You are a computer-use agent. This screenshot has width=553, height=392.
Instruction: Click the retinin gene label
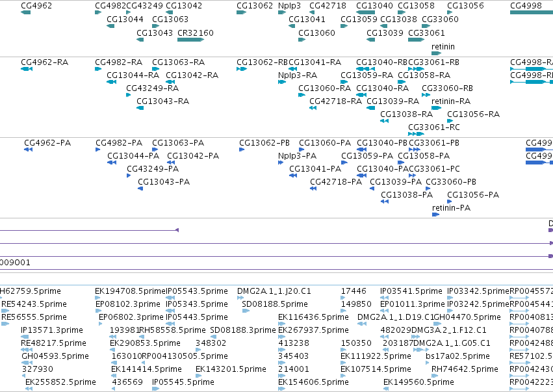point(443,47)
